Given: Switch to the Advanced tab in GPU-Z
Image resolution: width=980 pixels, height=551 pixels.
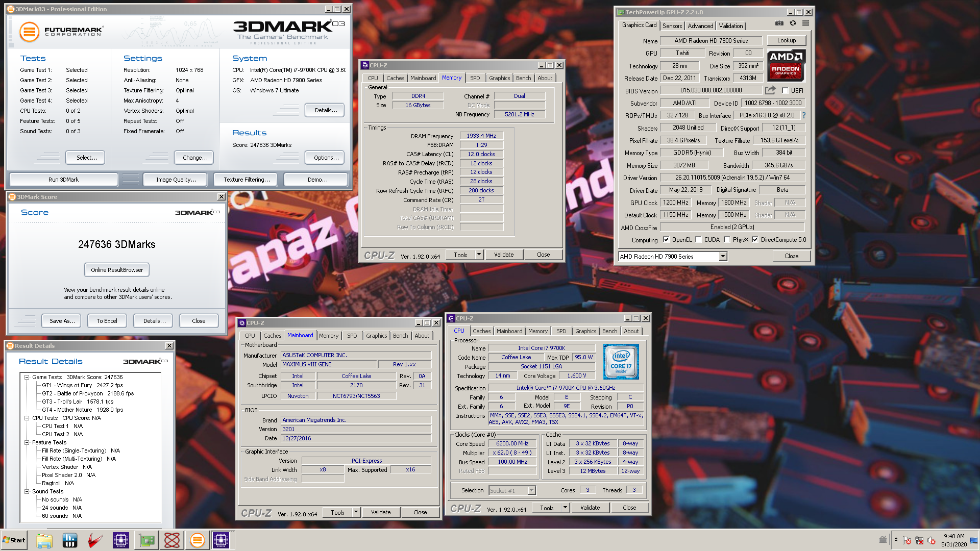Looking at the screenshot, I should click(x=700, y=26).
